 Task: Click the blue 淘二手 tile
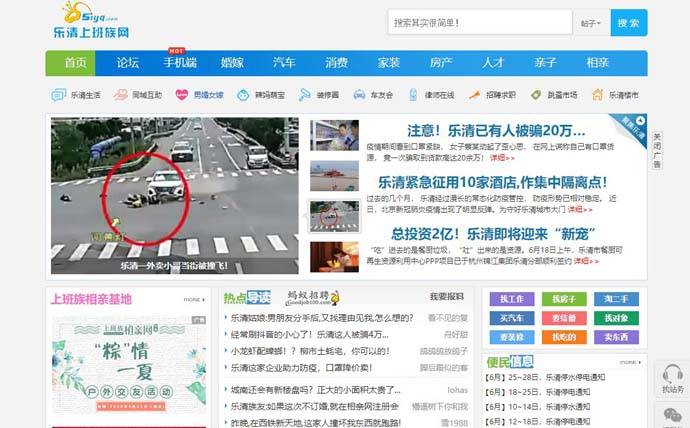(616, 299)
